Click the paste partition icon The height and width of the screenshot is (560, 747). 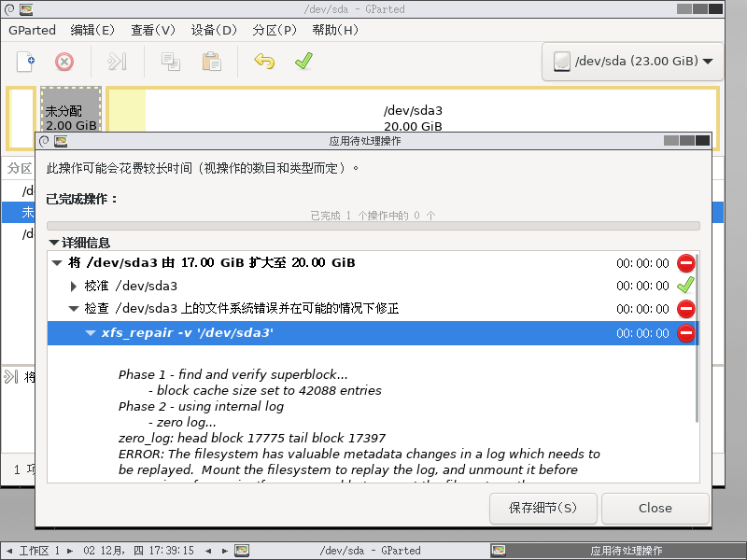(210, 62)
